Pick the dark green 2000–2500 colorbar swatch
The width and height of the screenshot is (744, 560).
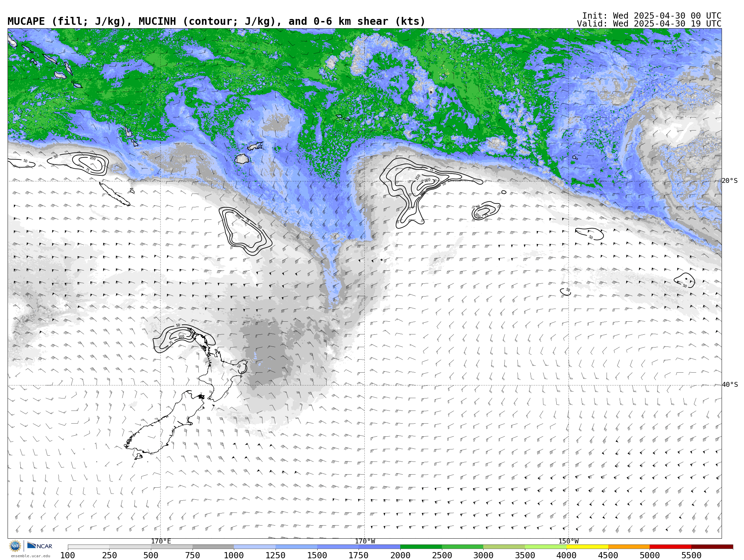(421, 547)
